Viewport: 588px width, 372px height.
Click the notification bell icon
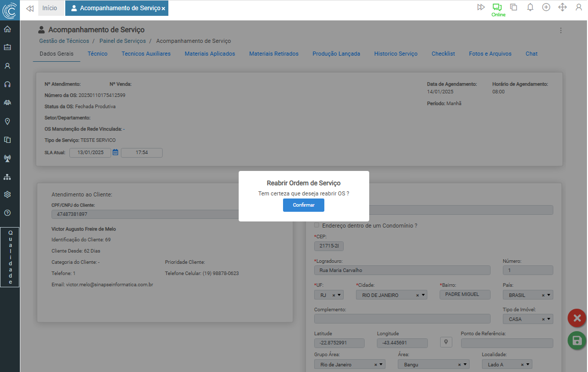click(x=530, y=7)
